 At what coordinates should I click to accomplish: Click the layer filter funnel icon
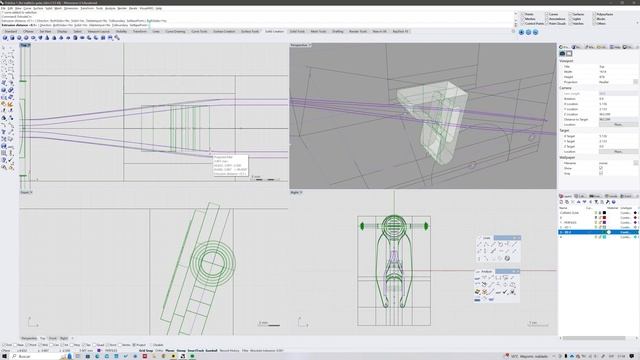pyautogui.click(x=597, y=202)
